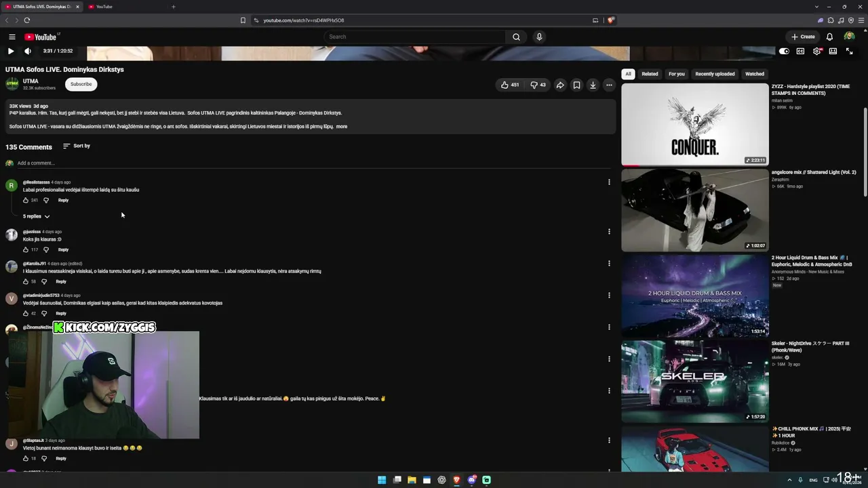Expand the description with 'more'
The height and width of the screenshot is (488, 868).
coord(342,127)
